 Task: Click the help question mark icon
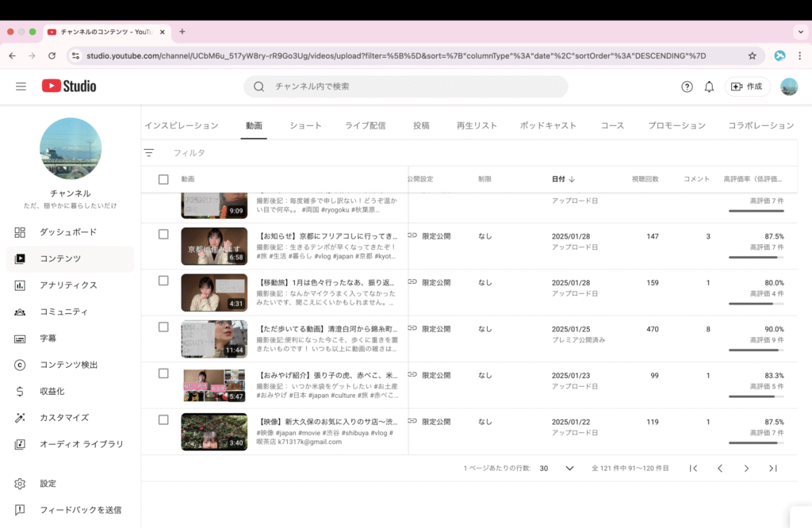[687, 86]
